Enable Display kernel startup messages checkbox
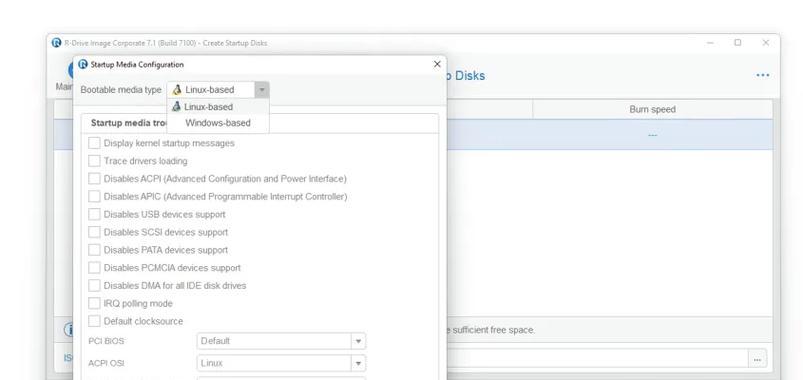This screenshot has width=803, height=380. coord(94,143)
